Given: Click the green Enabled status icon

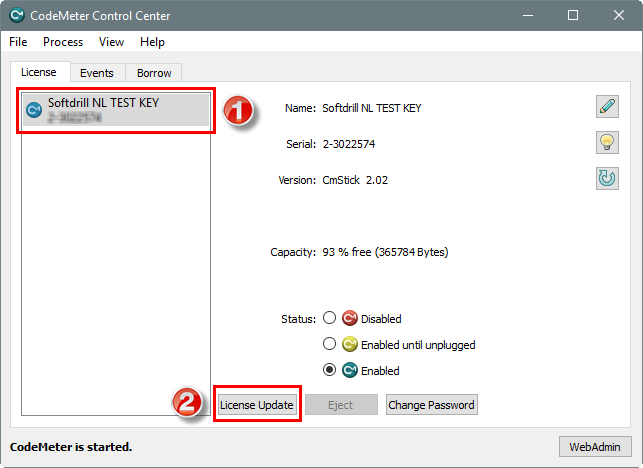Looking at the screenshot, I should click(350, 371).
